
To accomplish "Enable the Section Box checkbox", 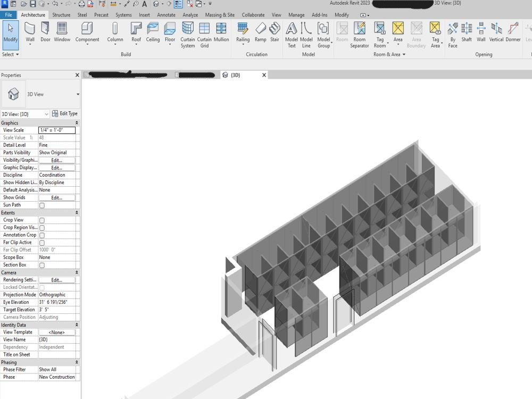I will (42, 265).
